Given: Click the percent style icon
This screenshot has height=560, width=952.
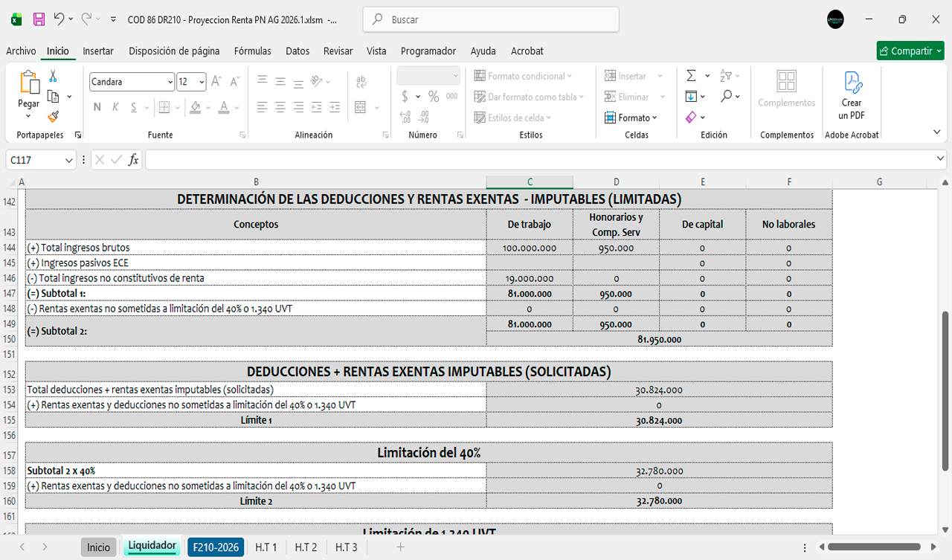Looking at the screenshot, I should [433, 97].
